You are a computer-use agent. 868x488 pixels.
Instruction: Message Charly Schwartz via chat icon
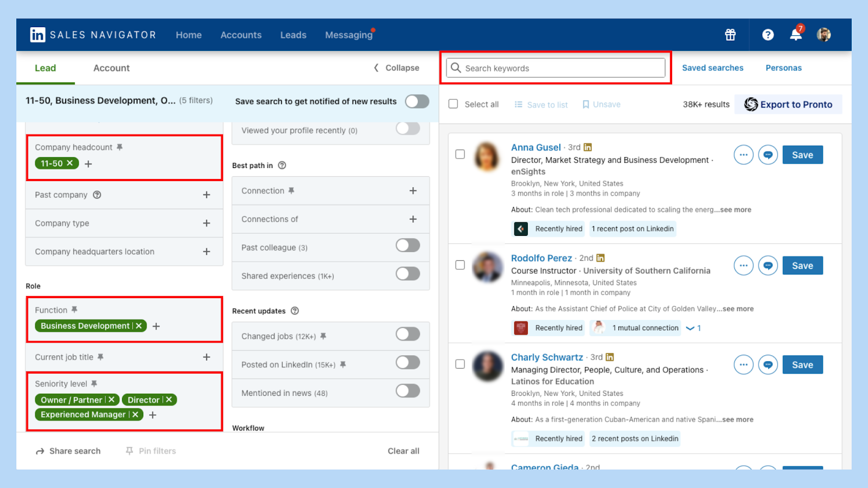(768, 365)
